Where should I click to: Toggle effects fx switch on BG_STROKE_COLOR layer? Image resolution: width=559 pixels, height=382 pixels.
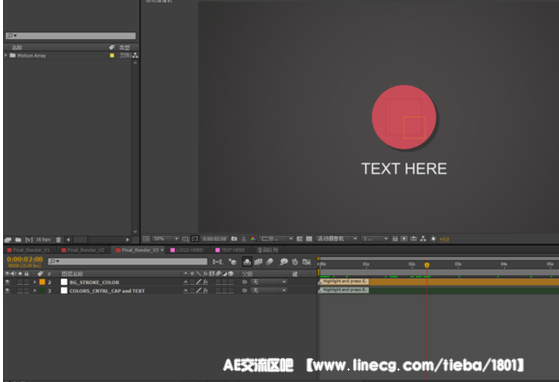[205, 282]
